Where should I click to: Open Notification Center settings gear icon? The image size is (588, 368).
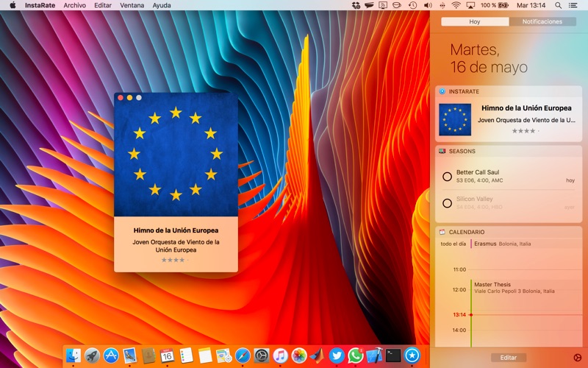click(x=577, y=358)
